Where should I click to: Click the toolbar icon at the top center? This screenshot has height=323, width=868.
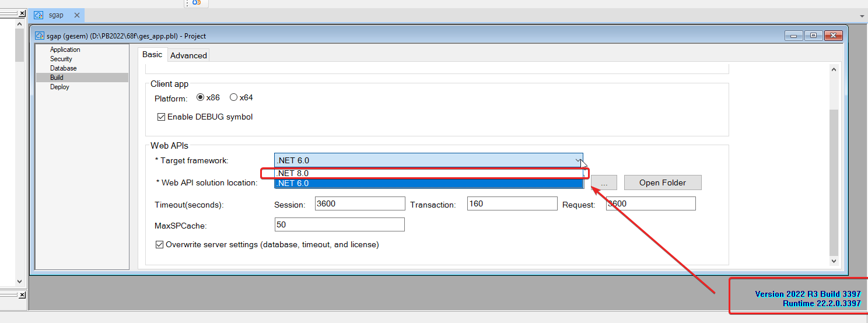click(x=197, y=3)
